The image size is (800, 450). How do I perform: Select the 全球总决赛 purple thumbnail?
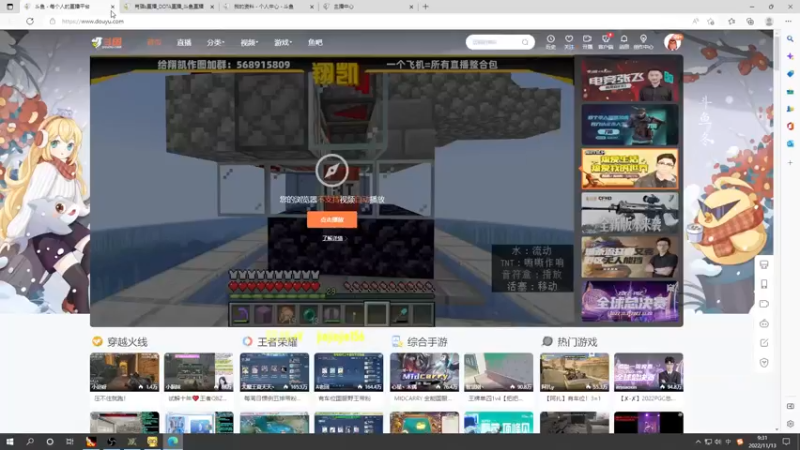[x=630, y=302]
